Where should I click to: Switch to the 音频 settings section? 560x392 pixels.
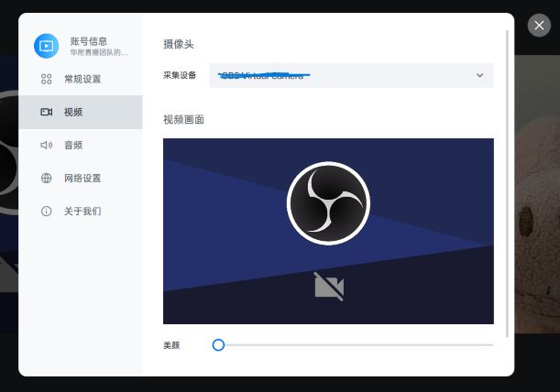point(73,146)
